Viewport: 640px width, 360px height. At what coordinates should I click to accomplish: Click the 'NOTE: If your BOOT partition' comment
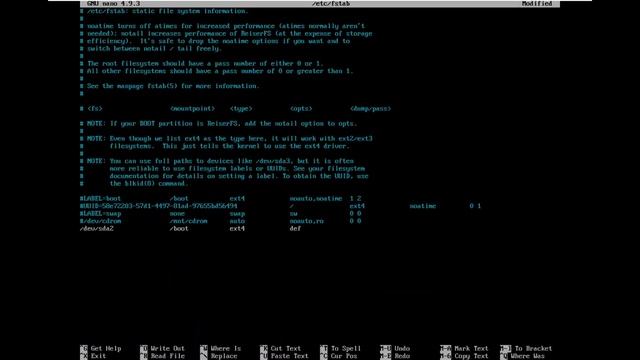[218, 124]
